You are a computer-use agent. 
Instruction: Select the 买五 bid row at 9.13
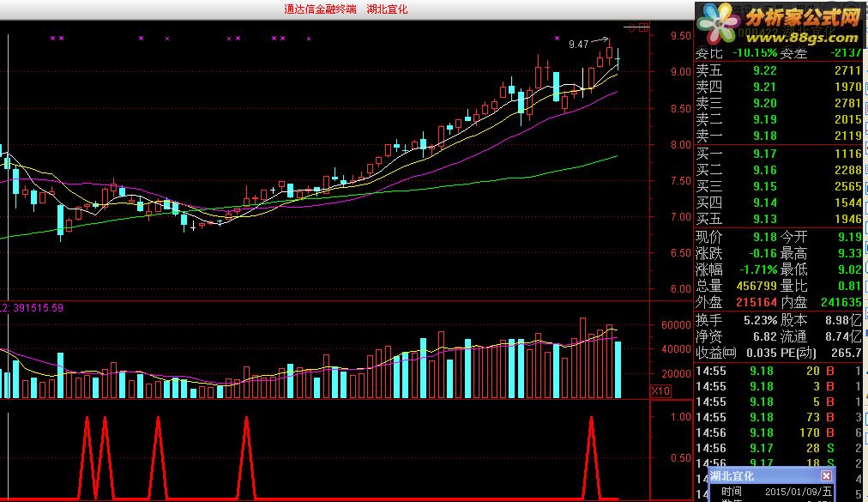778,219
